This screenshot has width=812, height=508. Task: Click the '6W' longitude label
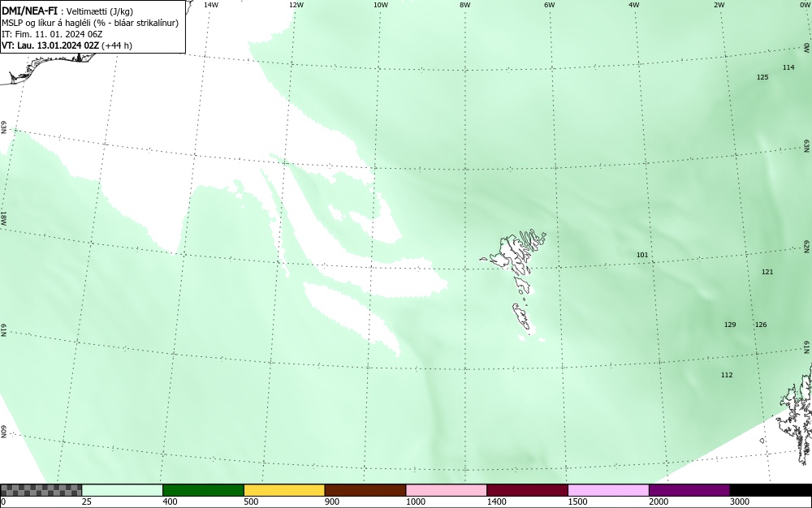tap(550, 5)
